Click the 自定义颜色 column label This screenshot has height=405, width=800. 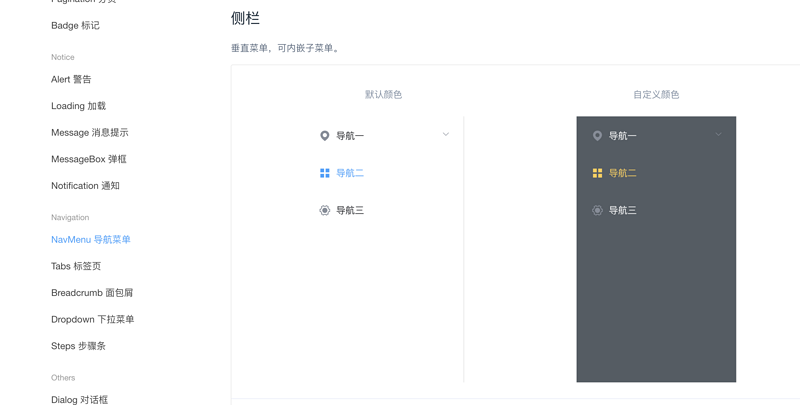tap(656, 94)
